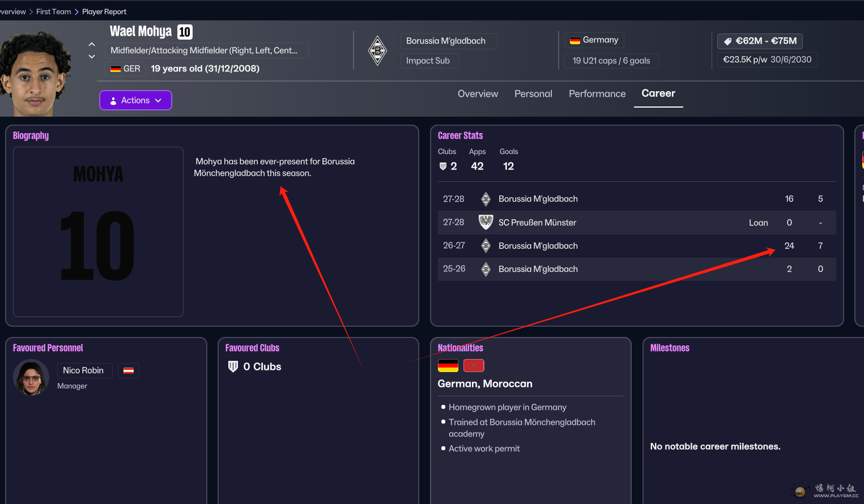Open the Actions dropdown menu
Screen dimensions: 864x504
tap(135, 100)
